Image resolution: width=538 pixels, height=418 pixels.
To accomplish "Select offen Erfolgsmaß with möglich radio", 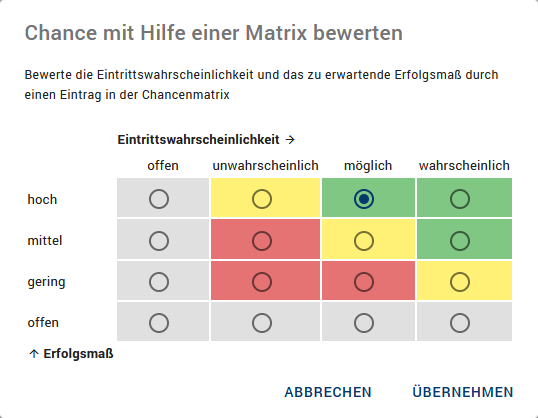I will (x=364, y=323).
